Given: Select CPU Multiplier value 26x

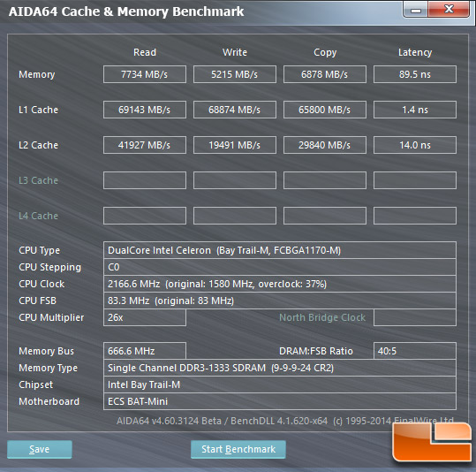Looking at the screenshot, I should tap(145, 317).
